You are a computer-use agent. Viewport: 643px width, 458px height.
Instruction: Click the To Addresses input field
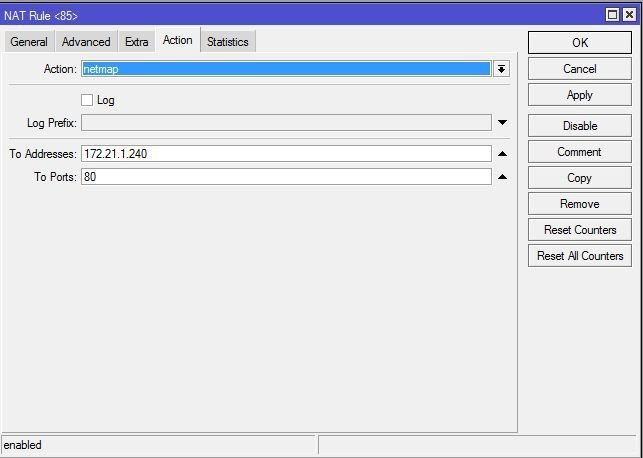286,154
